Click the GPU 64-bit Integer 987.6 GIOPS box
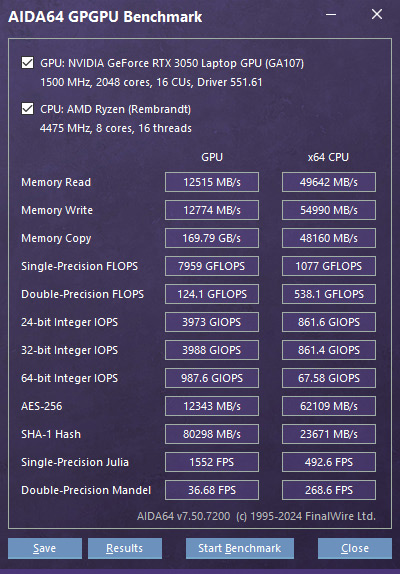400x574 pixels. coord(212,378)
